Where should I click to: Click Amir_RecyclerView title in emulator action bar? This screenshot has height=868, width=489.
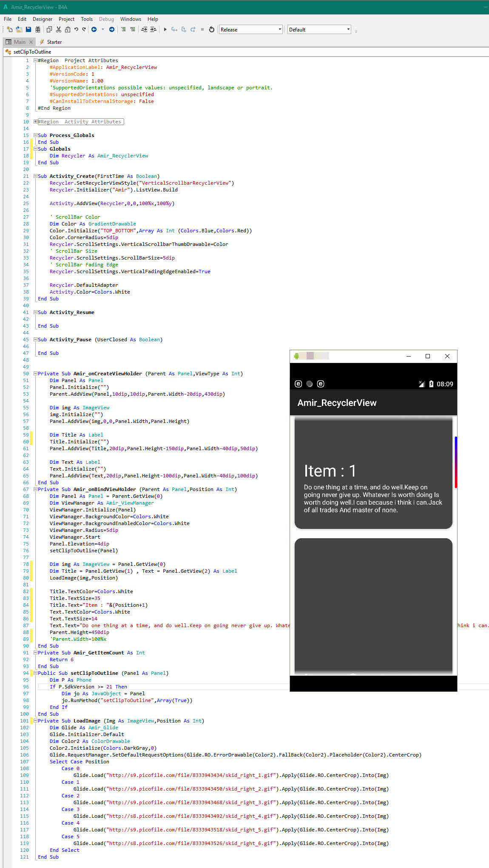click(337, 403)
